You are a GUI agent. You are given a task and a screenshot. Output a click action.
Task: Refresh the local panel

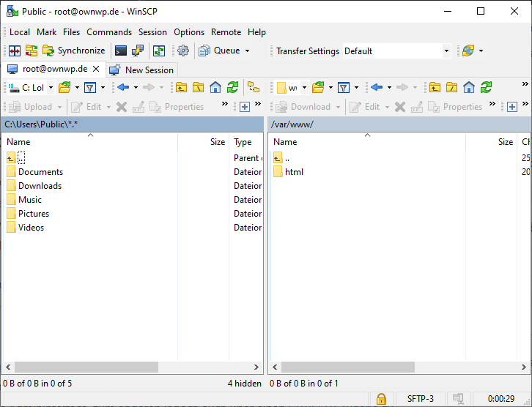(232, 87)
